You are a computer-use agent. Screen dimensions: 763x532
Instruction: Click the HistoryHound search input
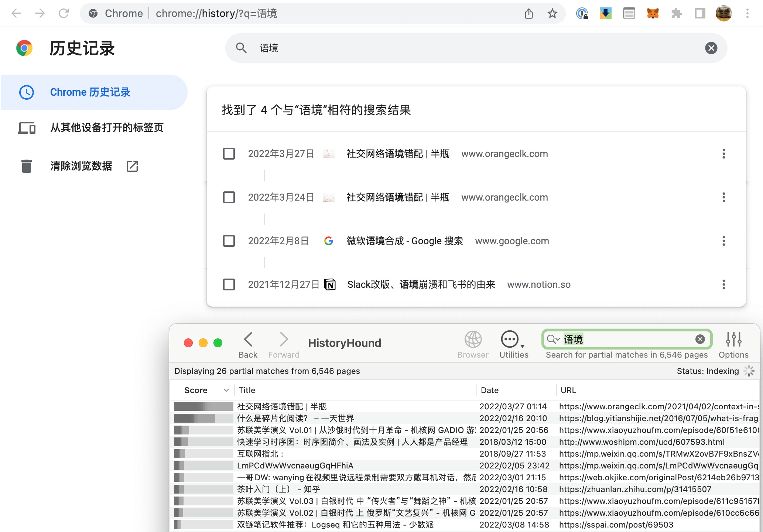(627, 339)
